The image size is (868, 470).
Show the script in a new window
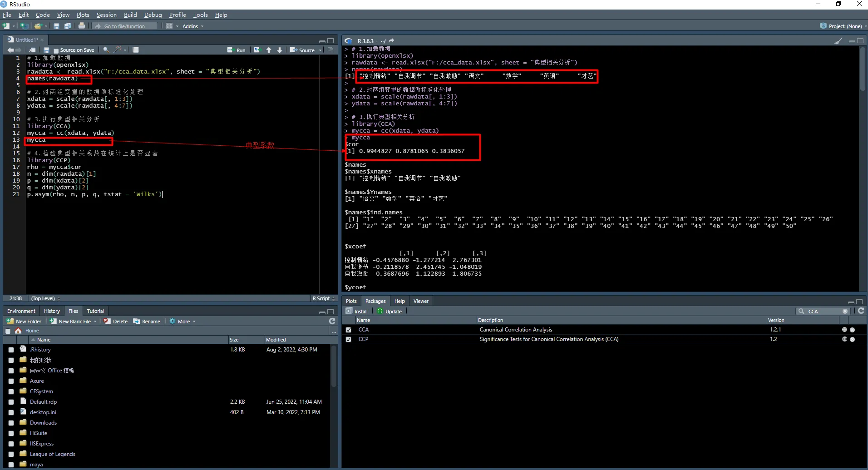coord(32,50)
